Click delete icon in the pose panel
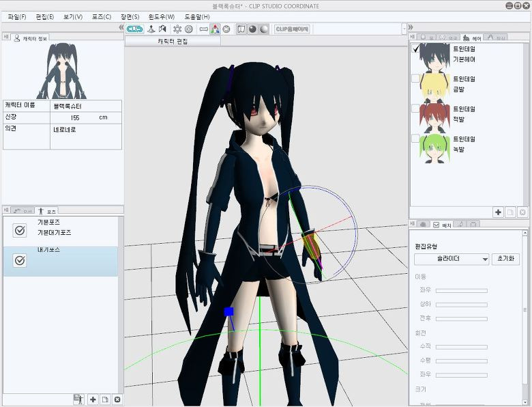This screenshot has height=407, width=532. click(x=117, y=399)
